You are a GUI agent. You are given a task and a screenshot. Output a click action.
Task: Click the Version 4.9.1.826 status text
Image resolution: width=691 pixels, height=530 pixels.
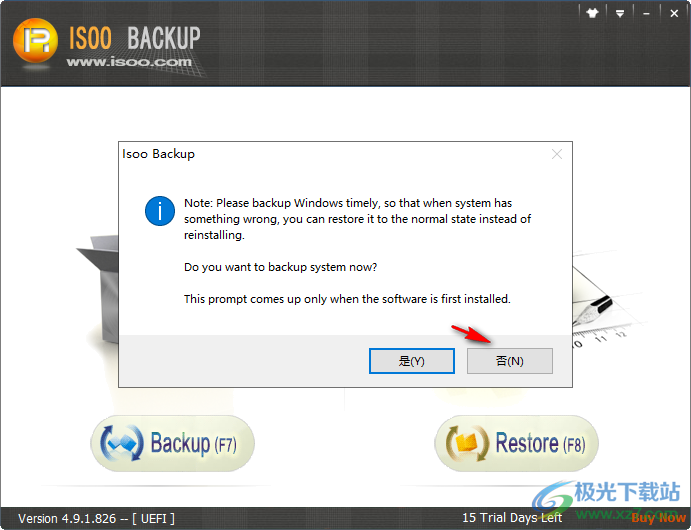point(67,519)
